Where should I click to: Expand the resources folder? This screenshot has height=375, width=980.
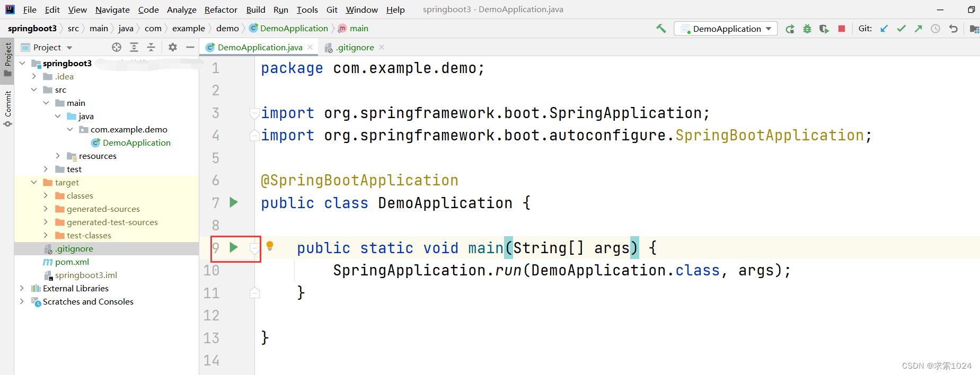point(58,156)
